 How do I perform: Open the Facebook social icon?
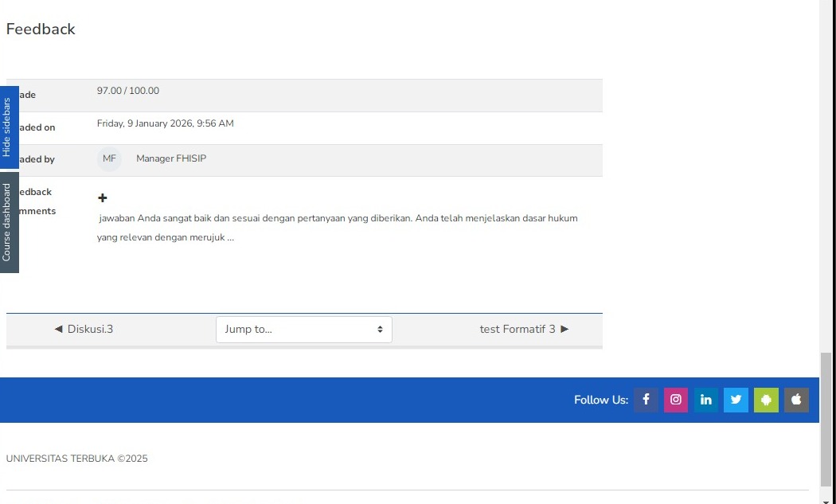[x=646, y=400]
